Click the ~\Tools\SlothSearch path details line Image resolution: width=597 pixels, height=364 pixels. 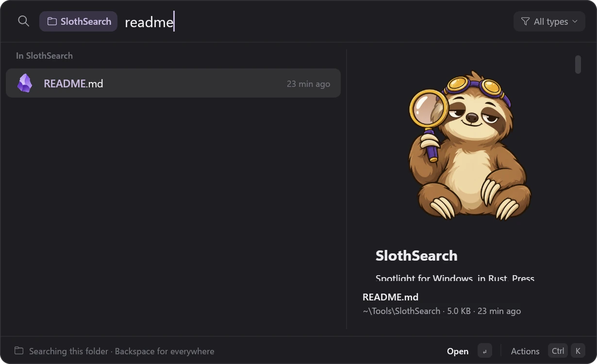coord(442,311)
